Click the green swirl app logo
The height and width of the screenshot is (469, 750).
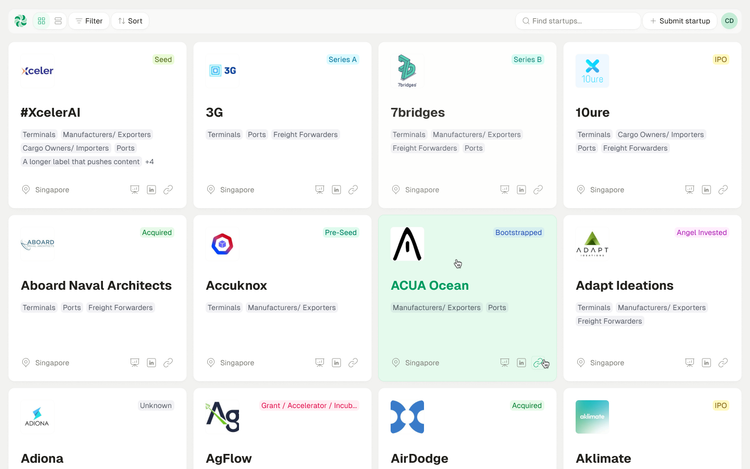click(x=21, y=21)
